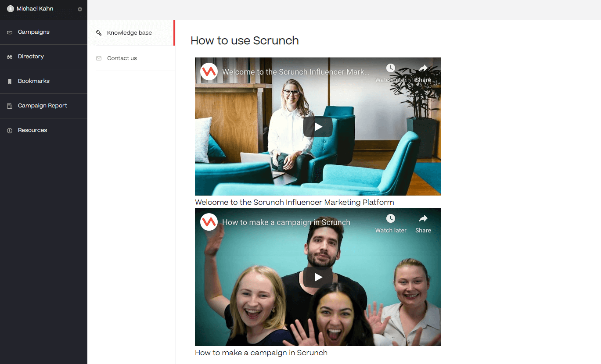Viewport: 601px width, 364px height.
Task: Click the Bookmarks ribbon icon
Action: pyautogui.click(x=10, y=82)
